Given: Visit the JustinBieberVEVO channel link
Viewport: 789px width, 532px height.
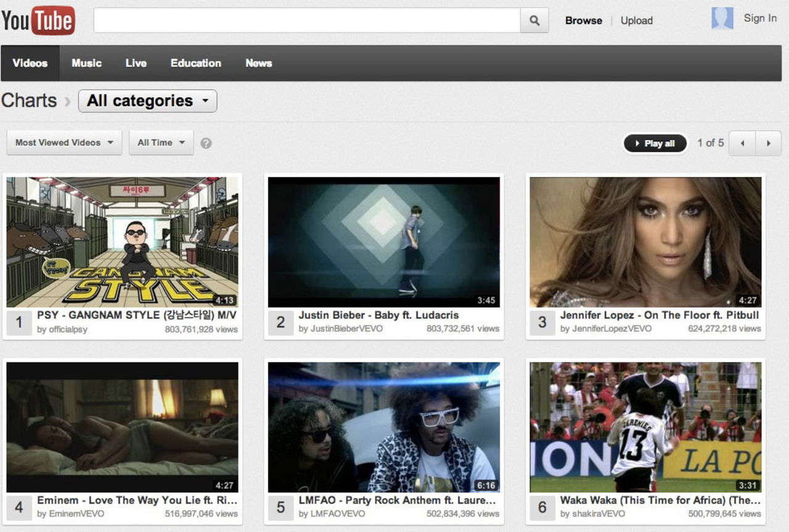Looking at the screenshot, I should (x=340, y=329).
